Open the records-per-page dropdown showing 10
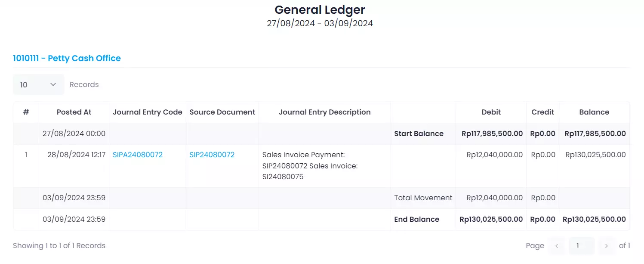 (38, 84)
